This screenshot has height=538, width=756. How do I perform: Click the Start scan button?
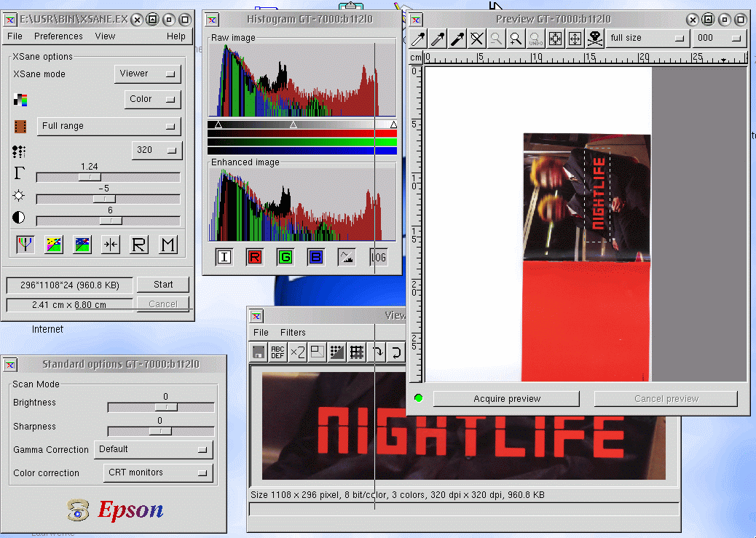click(163, 285)
